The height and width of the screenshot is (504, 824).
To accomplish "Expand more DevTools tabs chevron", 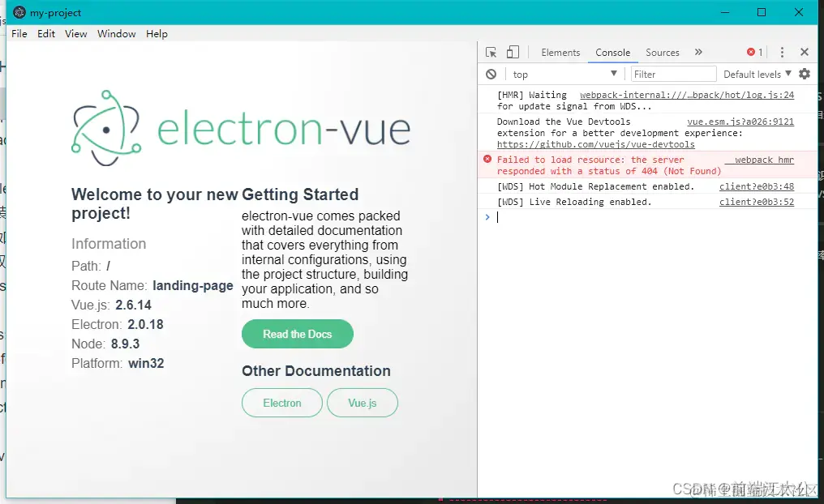I will (697, 52).
